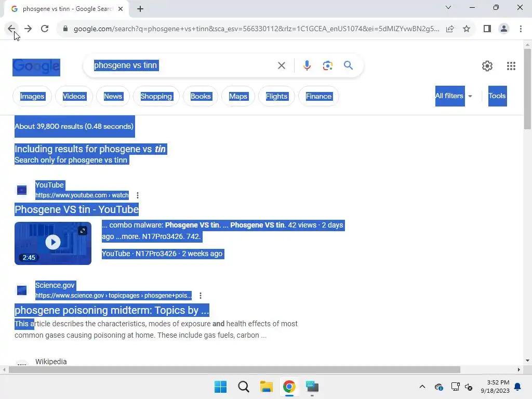532x399 pixels.
Task: Switch to Flights results
Action: point(276,96)
